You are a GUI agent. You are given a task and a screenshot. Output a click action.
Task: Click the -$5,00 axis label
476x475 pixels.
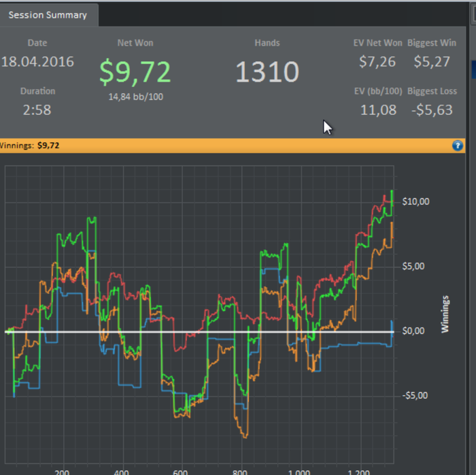tap(415, 395)
